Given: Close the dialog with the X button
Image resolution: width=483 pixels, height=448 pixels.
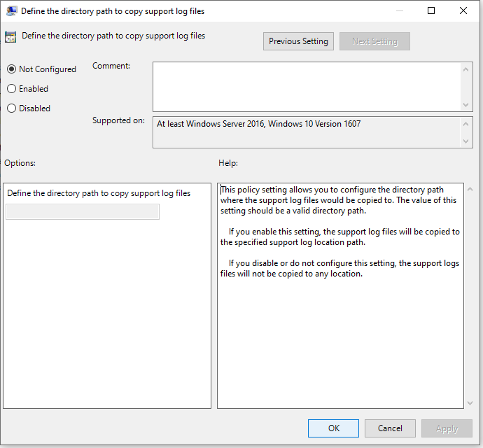Looking at the screenshot, I should 463,10.
